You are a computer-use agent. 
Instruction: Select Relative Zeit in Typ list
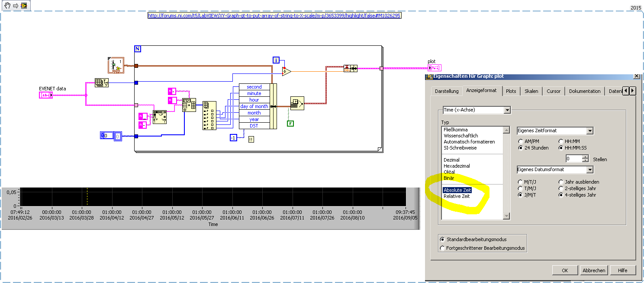coord(457,196)
